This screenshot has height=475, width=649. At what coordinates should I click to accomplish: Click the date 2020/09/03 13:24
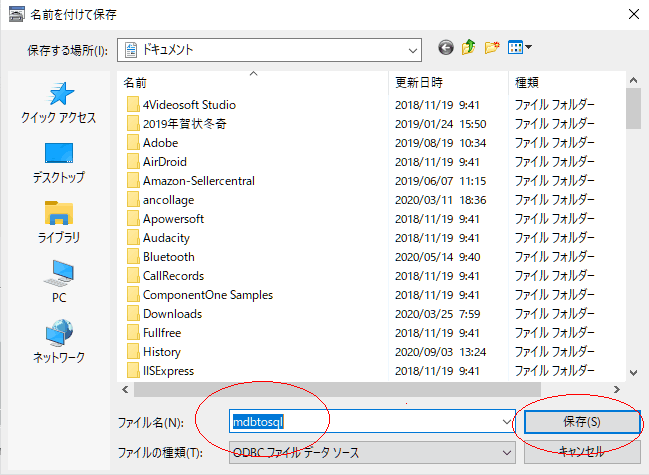pyautogui.click(x=440, y=352)
